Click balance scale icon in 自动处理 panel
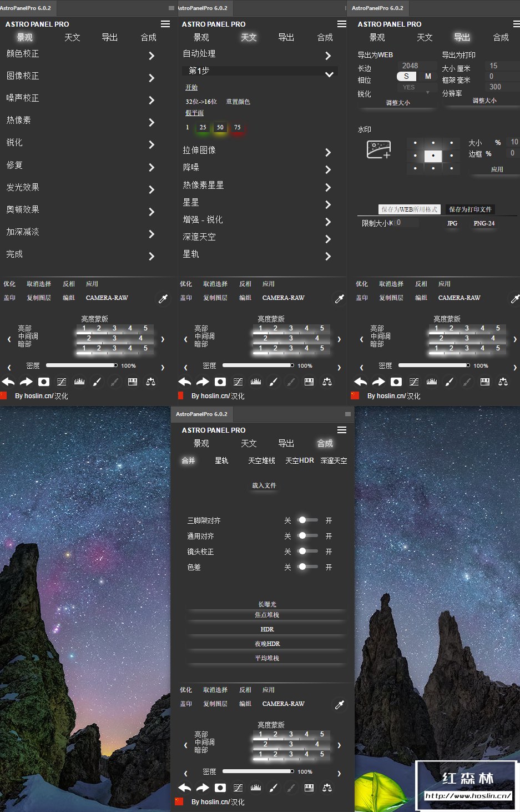The height and width of the screenshot is (812, 520). (x=327, y=382)
